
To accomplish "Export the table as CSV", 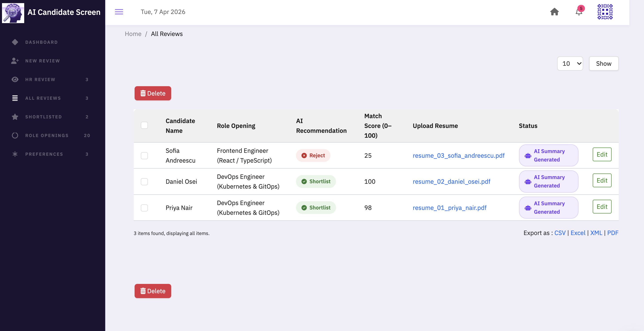I will pos(559,233).
